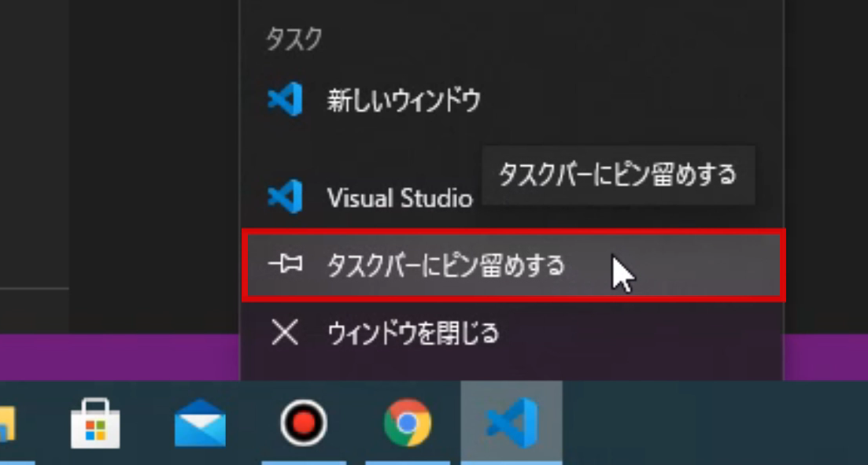Click the "タスク" section header text
This screenshot has width=868, height=465.
294,40
